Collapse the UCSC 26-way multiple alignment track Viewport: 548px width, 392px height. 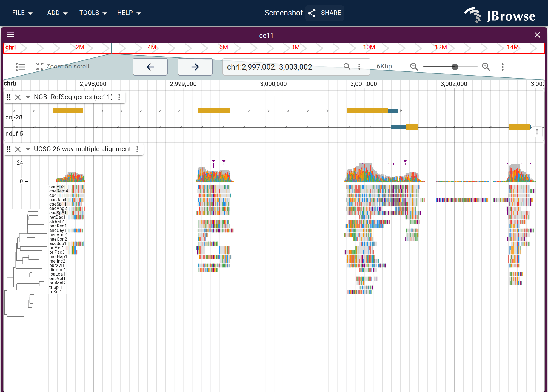click(x=28, y=149)
